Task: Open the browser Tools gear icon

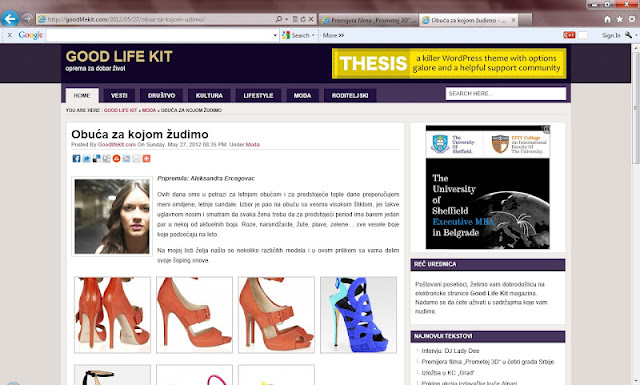Action: pyautogui.click(x=632, y=19)
